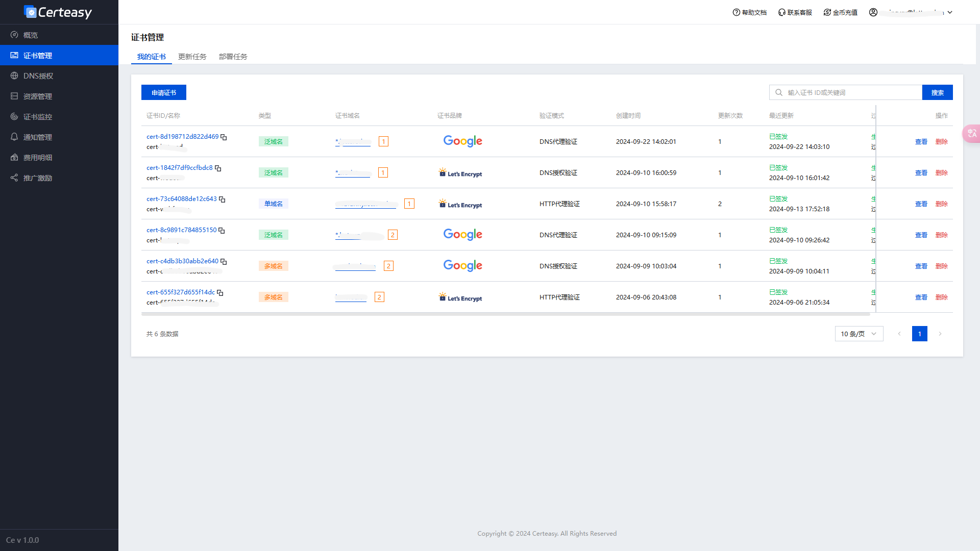Open cert-c4db3b30abb2e640 ID link

coord(182,261)
